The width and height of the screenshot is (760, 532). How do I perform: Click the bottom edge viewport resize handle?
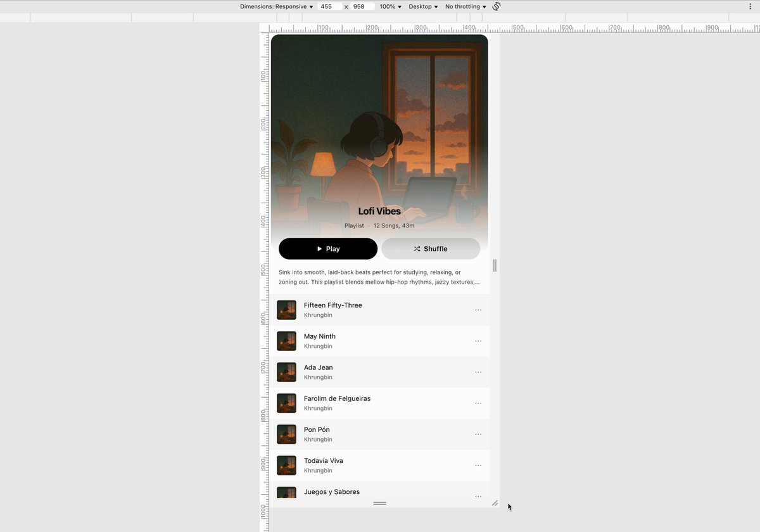tap(380, 503)
